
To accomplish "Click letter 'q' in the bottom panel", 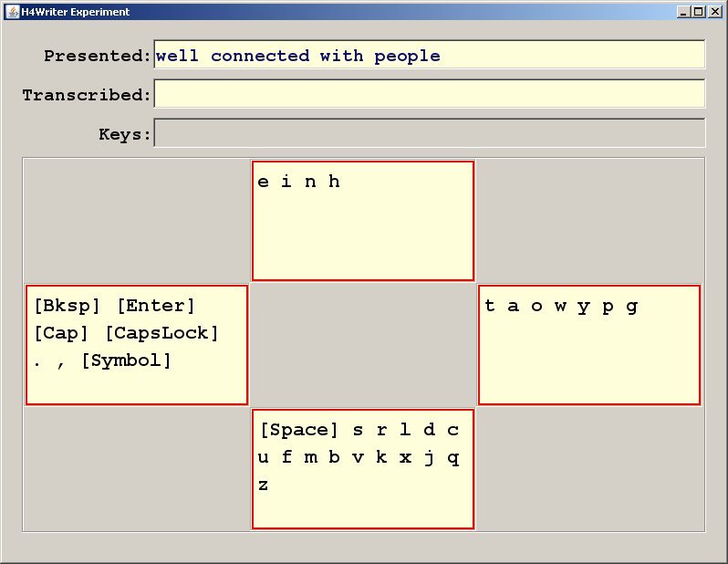I will pos(452,458).
